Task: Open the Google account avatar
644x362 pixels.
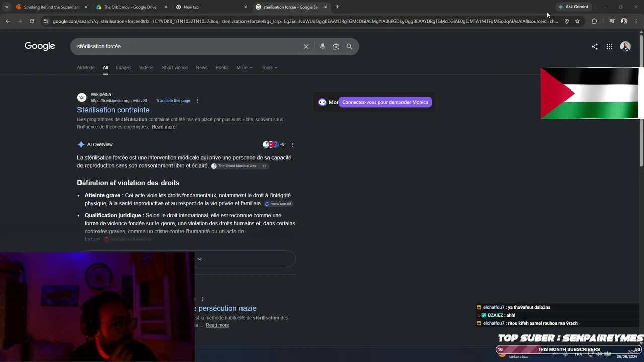Action: tap(625, 46)
